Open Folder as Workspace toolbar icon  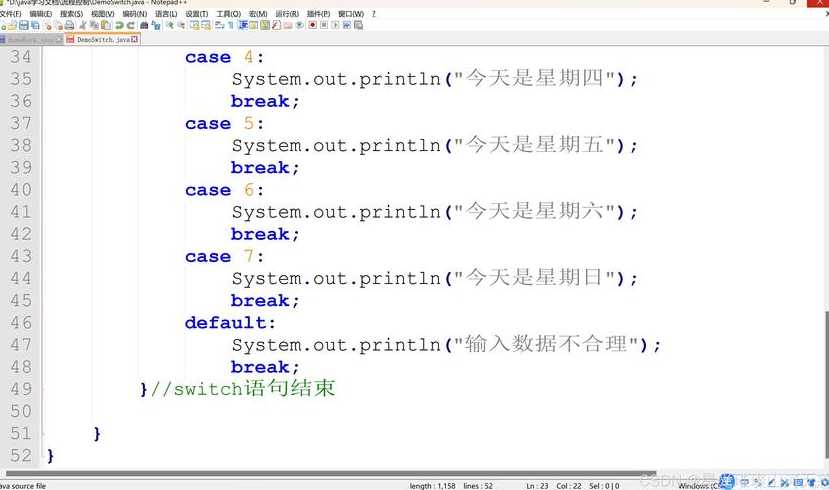tap(288, 25)
